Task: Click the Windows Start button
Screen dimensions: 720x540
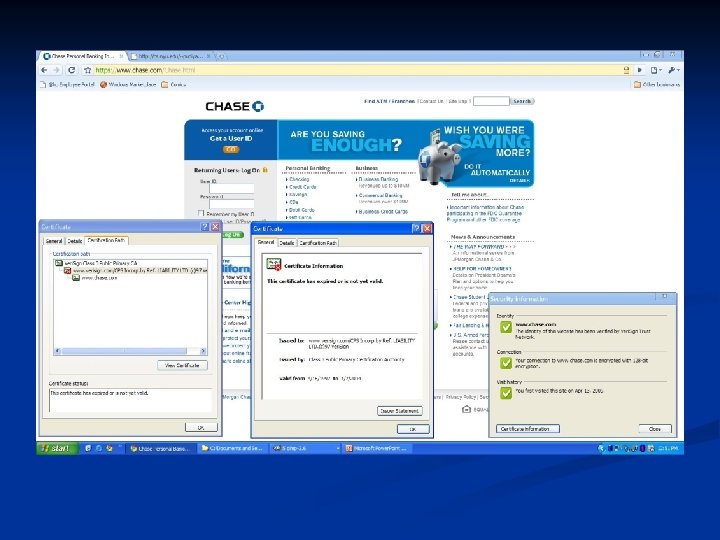Action: (57, 448)
